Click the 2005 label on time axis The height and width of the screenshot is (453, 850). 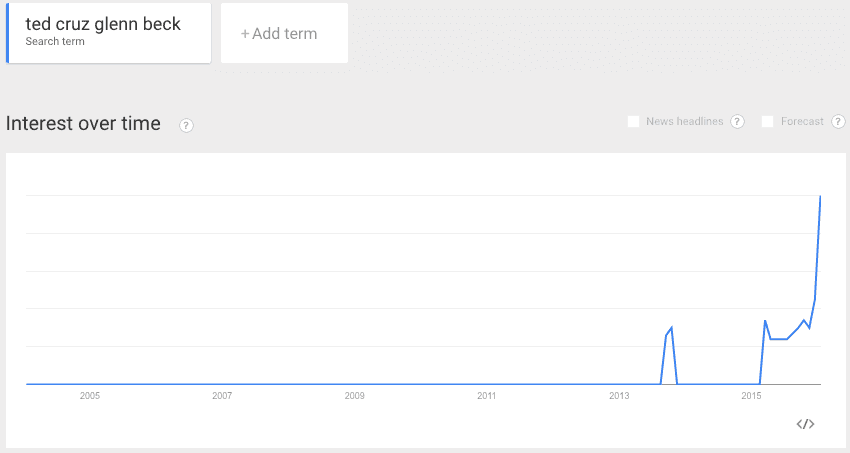pos(89,396)
